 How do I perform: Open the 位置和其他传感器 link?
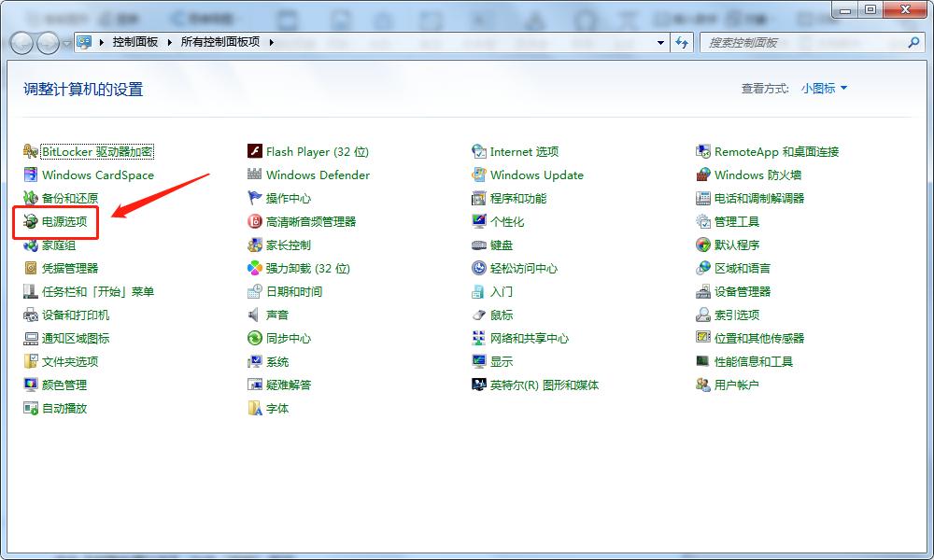(x=759, y=338)
